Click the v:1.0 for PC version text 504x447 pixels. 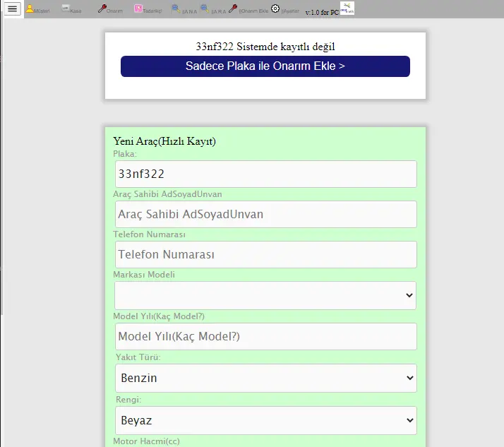coord(321,12)
